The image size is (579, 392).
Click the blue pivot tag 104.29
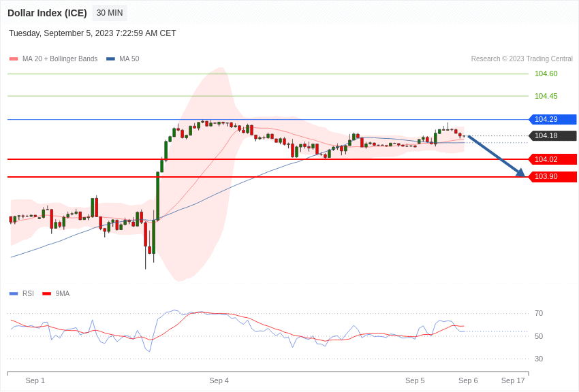pos(553,120)
